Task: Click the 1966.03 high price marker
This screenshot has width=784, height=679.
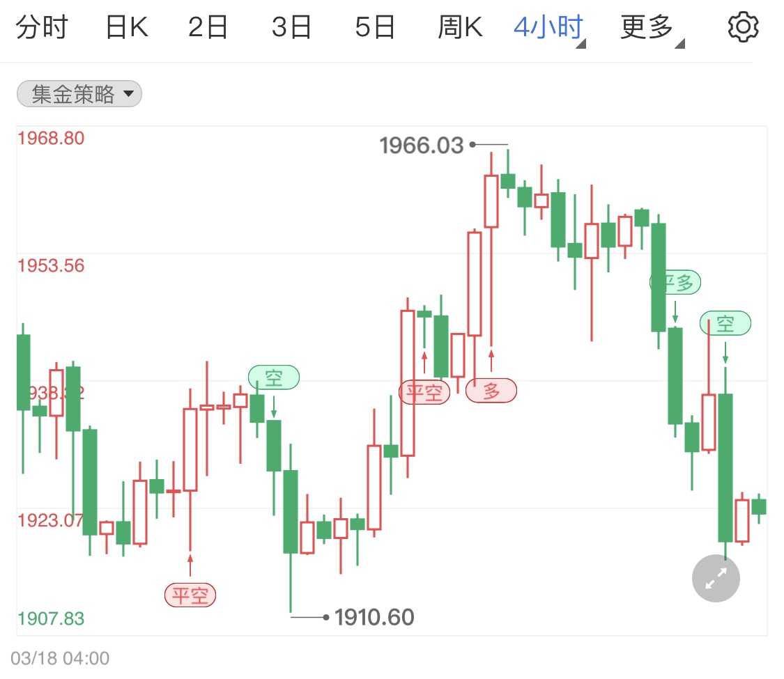Action: [x=422, y=145]
